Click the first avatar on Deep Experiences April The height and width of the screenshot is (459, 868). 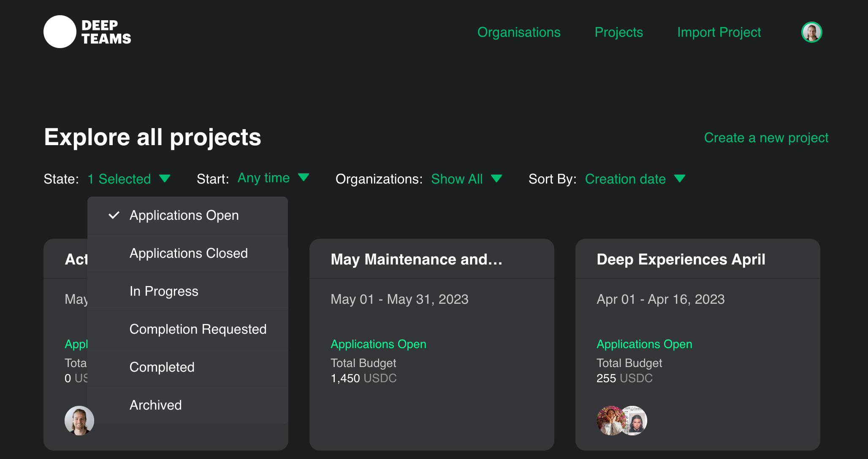point(610,421)
